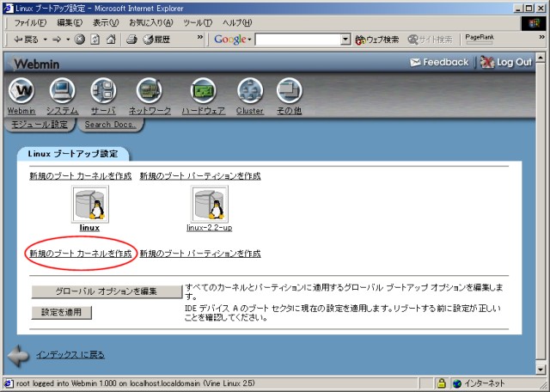This screenshot has width=550, height=392.
Task: Click the Google toolbar logo
Action: tap(230, 40)
